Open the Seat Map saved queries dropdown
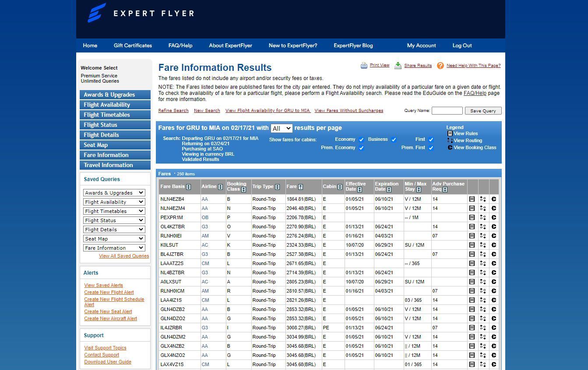588x370 pixels. tap(114, 239)
